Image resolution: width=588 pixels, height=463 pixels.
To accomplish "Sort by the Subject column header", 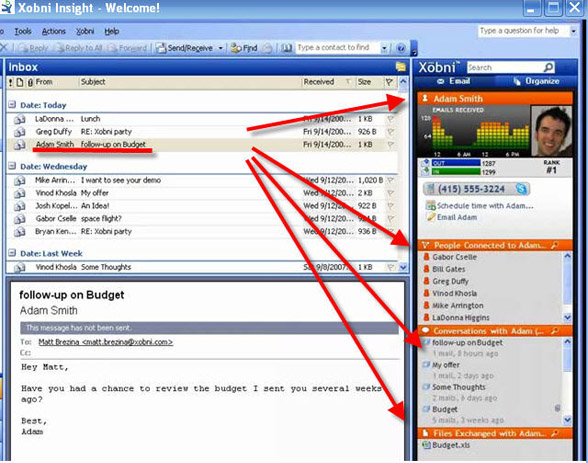I will pos(93,82).
